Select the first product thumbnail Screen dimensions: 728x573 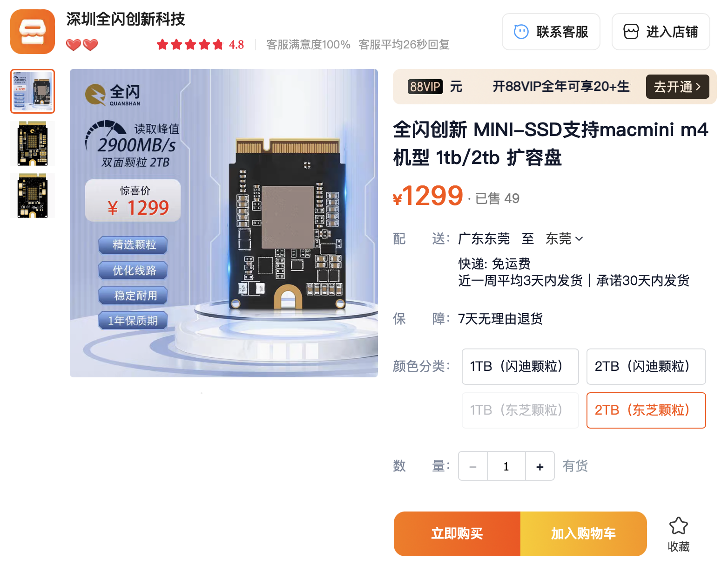pyautogui.click(x=33, y=91)
